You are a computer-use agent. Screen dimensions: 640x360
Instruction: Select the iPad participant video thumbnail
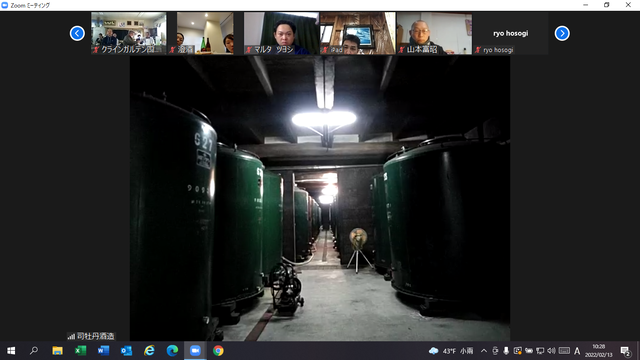[x=358, y=33]
